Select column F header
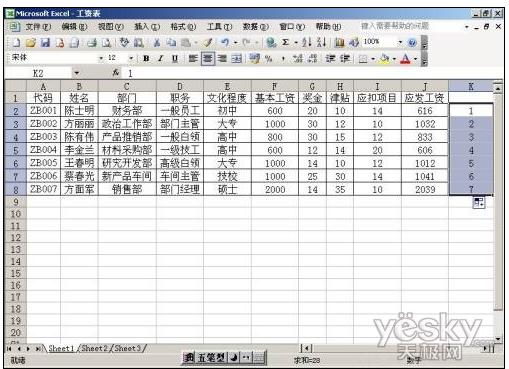Screen dimensions: 509x369 pos(274,86)
